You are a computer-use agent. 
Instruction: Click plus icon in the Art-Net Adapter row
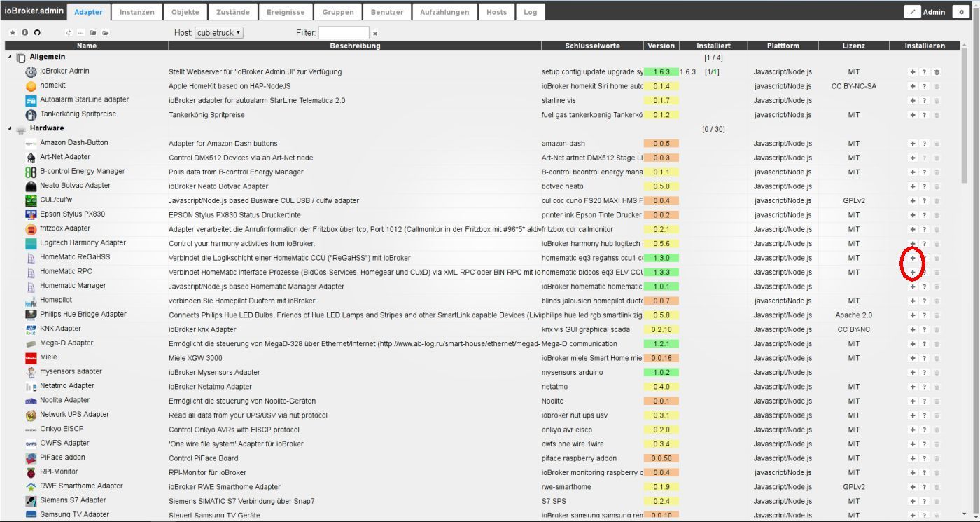pyautogui.click(x=913, y=158)
